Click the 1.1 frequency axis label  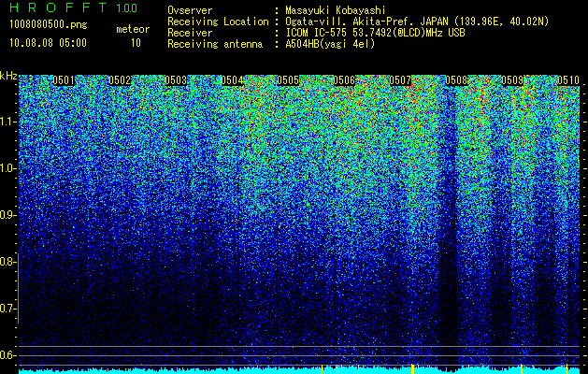coord(7,122)
